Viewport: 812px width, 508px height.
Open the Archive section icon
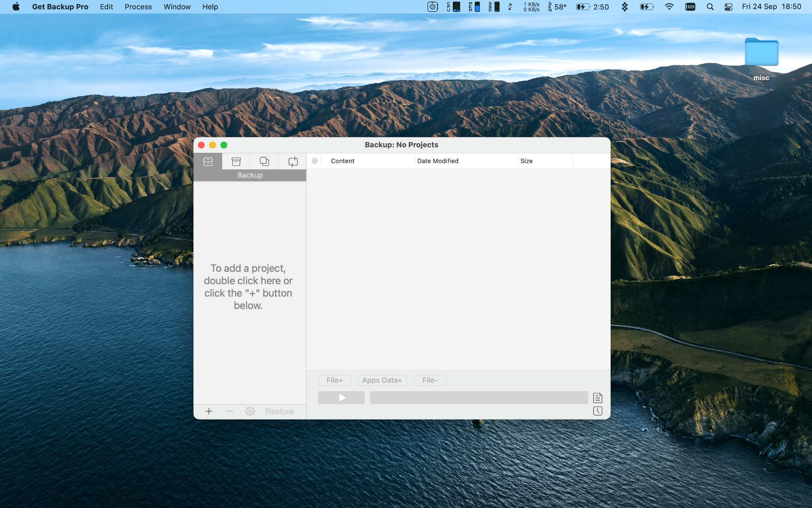pyautogui.click(x=236, y=162)
